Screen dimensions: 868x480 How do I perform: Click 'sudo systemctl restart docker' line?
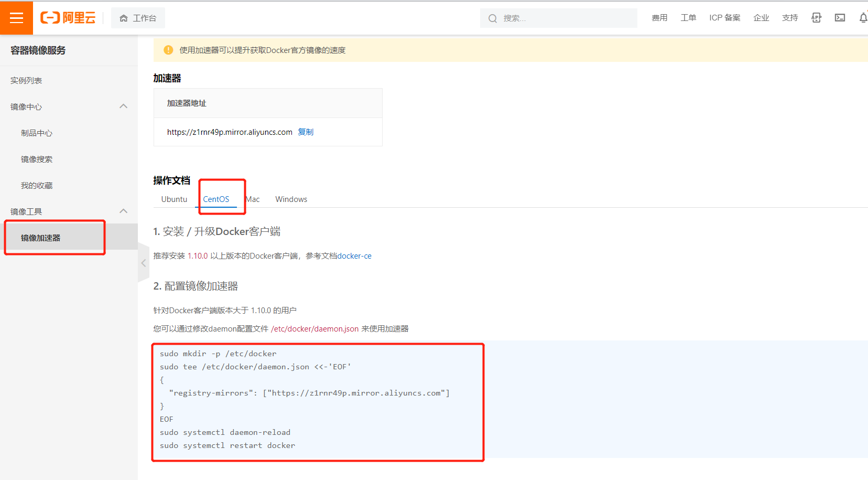coord(227,445)
